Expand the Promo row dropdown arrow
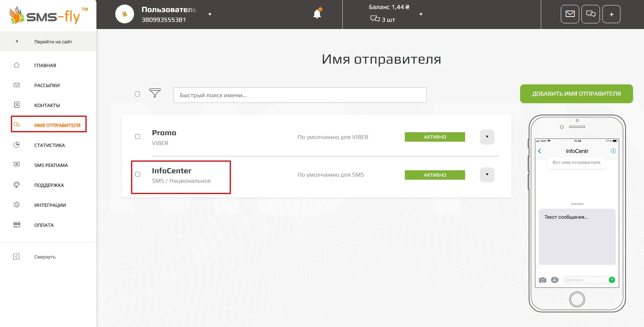The height and width of the screenshot is (327, 644). point(487,137)
